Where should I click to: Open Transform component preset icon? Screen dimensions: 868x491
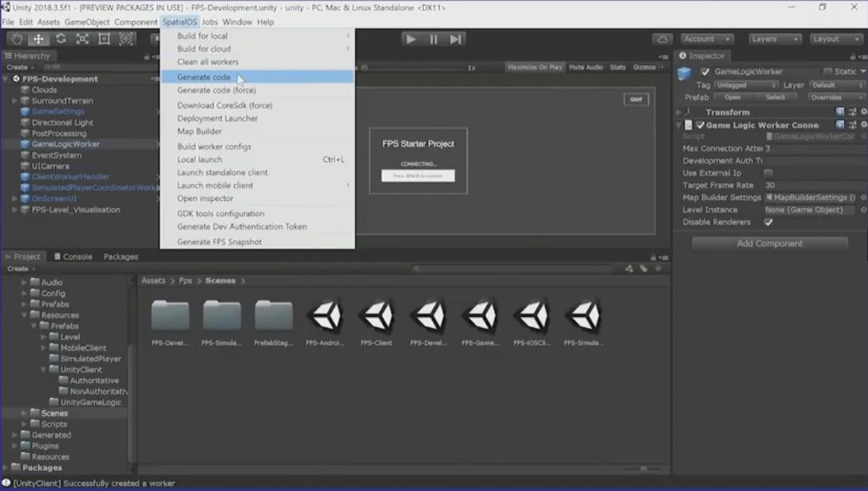853,112
